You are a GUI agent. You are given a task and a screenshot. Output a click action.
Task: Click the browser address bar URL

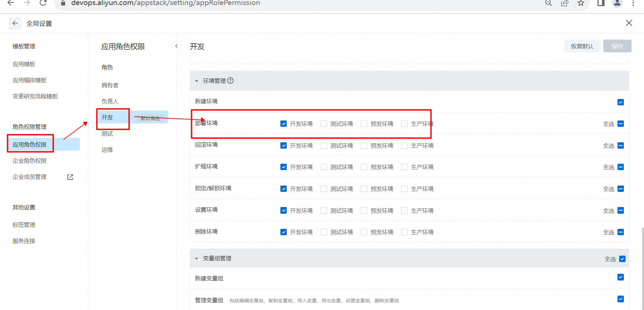(x=166, y=3)
